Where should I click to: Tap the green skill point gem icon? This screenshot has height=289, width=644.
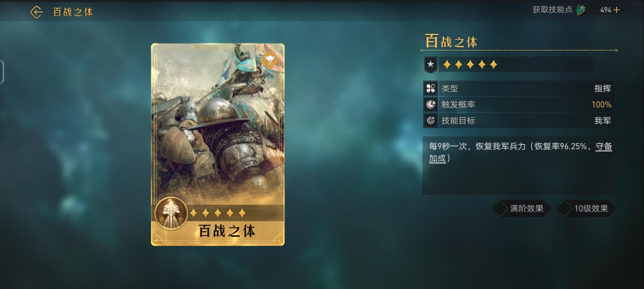tap(581, 10)
